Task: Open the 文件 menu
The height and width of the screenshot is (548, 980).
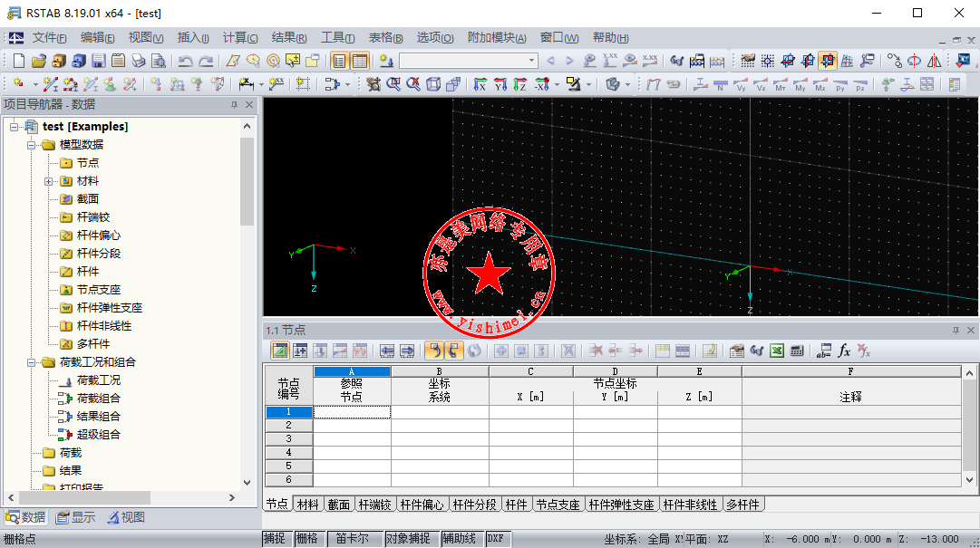Action: click(49, 38)
